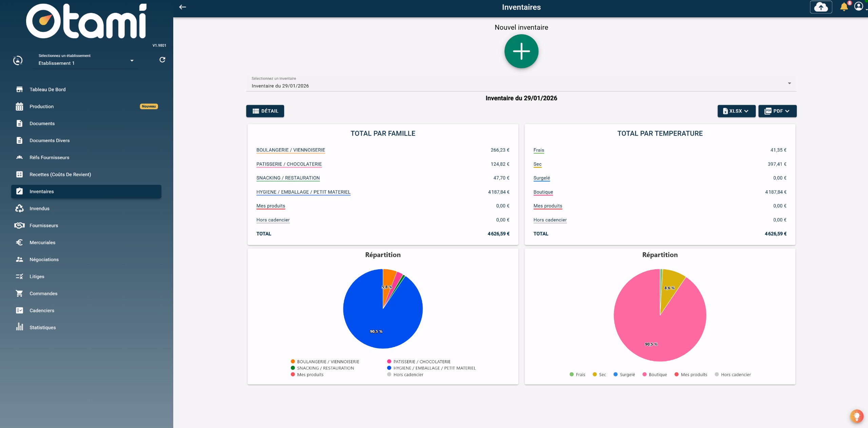Click the orange lightbulb help icon
868x428 pixels.
(856, 416)
